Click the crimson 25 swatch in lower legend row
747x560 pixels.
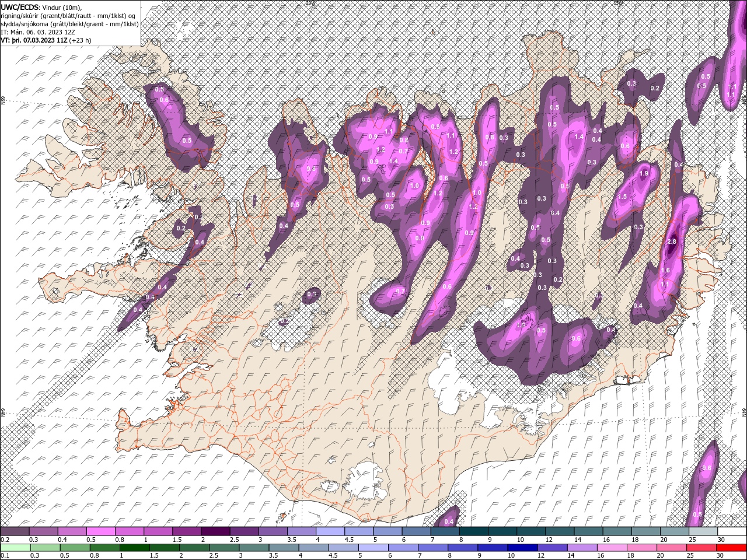702,548
